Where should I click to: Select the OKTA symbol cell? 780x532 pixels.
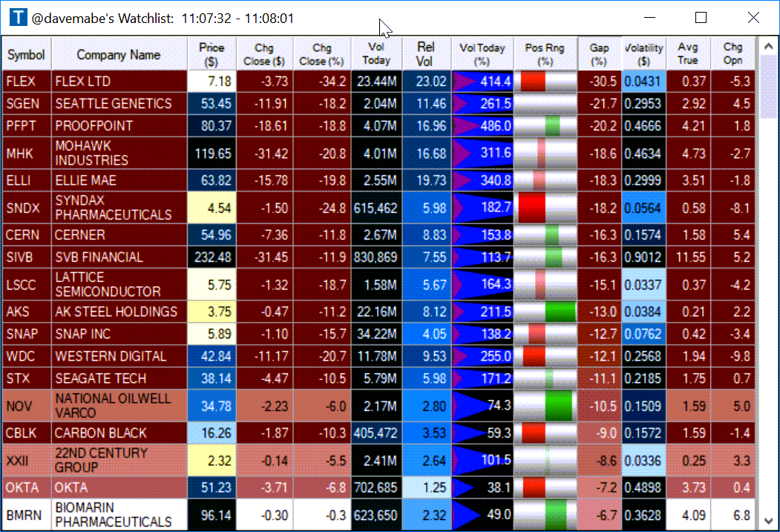tap(27, 487)
